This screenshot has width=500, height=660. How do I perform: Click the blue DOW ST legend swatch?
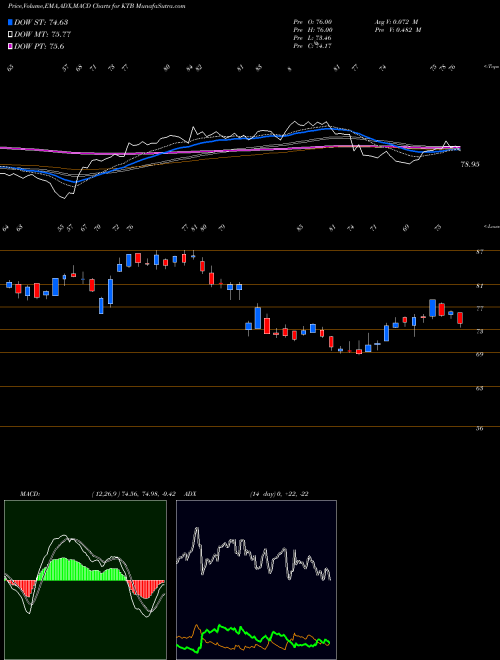[x=10, y=22]
